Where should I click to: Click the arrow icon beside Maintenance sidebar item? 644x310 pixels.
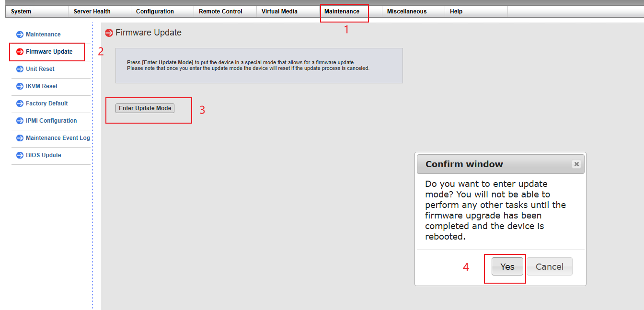point(20,34)
